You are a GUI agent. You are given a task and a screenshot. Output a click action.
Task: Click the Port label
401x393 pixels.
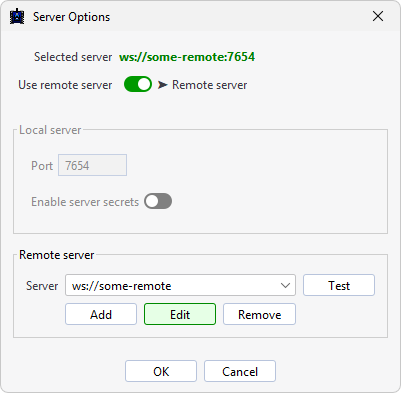click(x=42, y=166)
